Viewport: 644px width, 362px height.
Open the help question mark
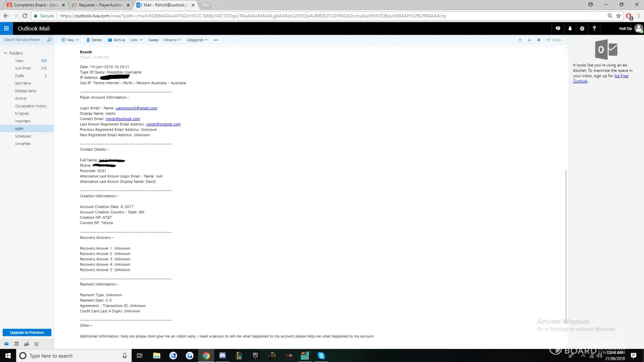(594, 29)
